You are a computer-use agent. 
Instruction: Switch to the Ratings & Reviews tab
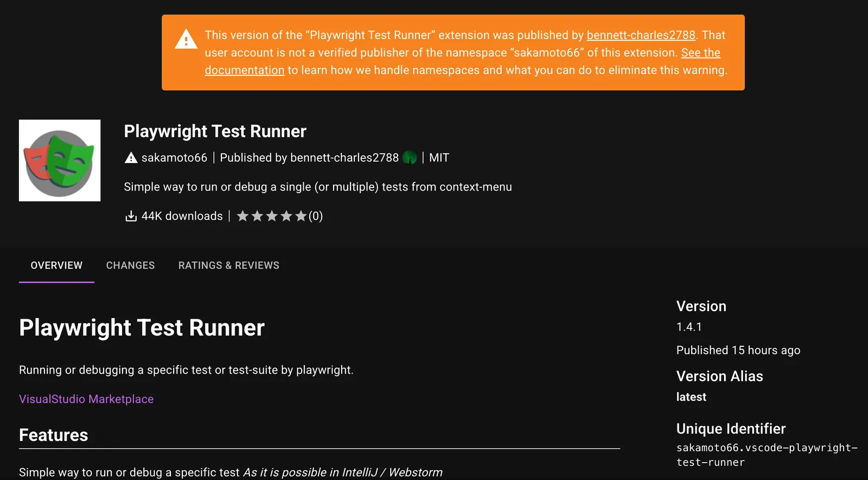(229, 266)
